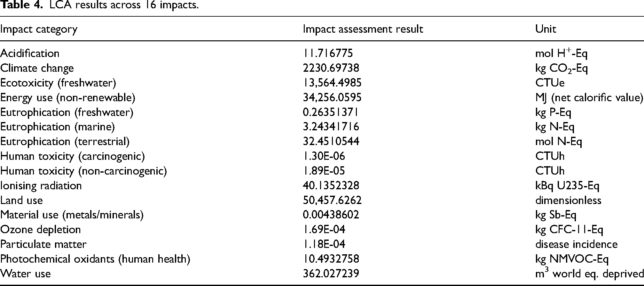Click the Water use value 362.027239
This screenshot has width=644, height=286.
point(331,274)
